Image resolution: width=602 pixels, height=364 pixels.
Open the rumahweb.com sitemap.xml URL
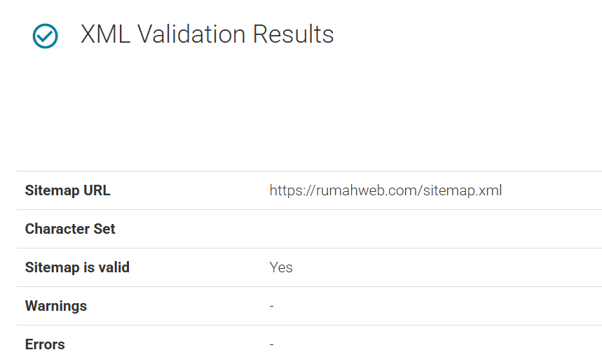pyautogui.click(x=385, y=190)
